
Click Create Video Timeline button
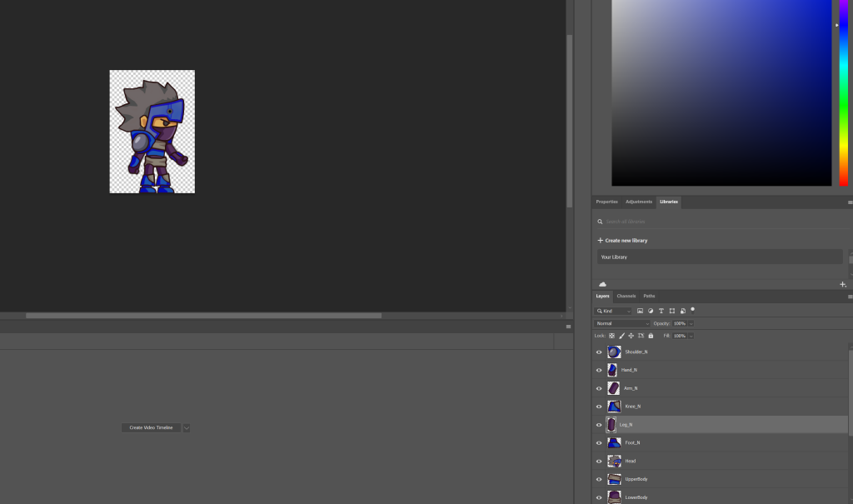coord(151,427)
